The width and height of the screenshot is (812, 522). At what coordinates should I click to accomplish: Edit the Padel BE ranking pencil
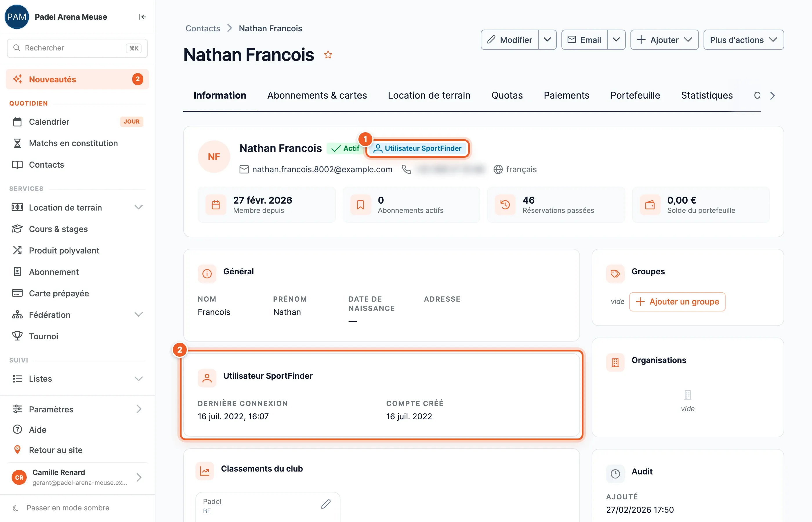tap(326, 504)
